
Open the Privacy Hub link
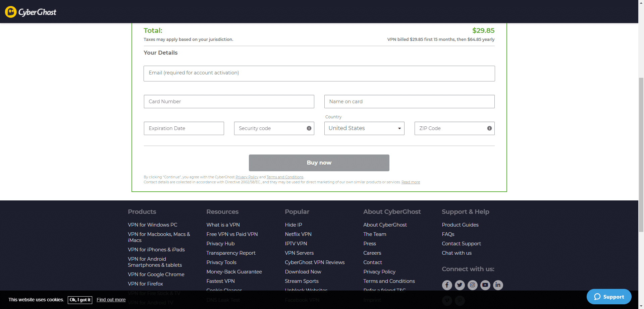[220, 244]
